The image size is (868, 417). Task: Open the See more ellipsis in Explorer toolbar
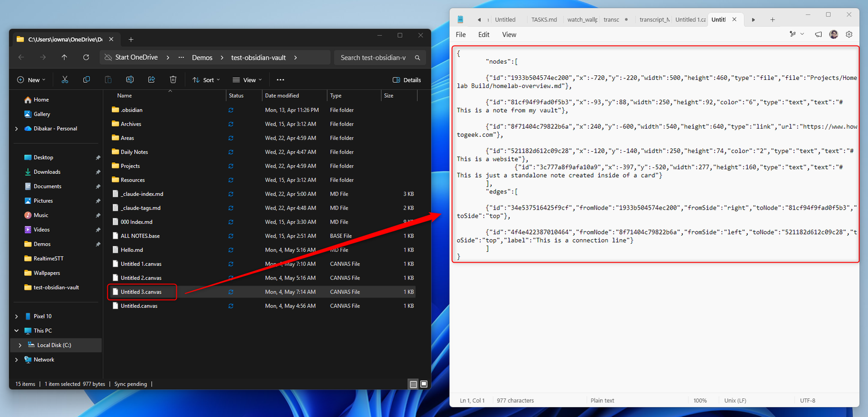click(281, 80)
